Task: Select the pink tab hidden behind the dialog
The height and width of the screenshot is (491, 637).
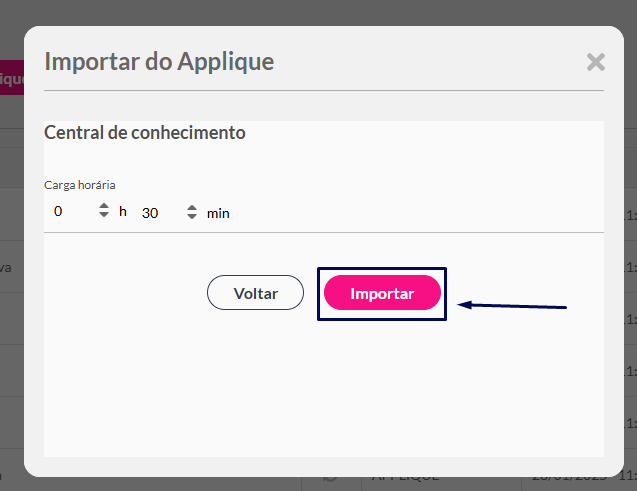Action: tap(12, 78)
